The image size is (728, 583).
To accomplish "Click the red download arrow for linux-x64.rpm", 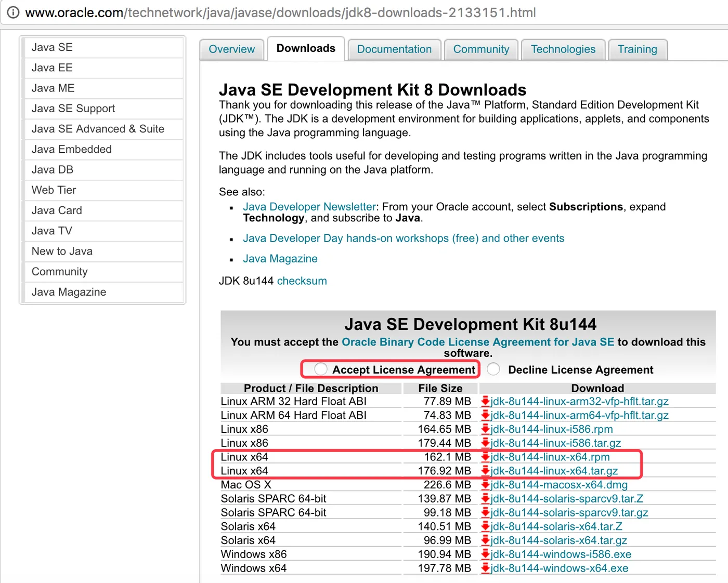I will [486, 457].
